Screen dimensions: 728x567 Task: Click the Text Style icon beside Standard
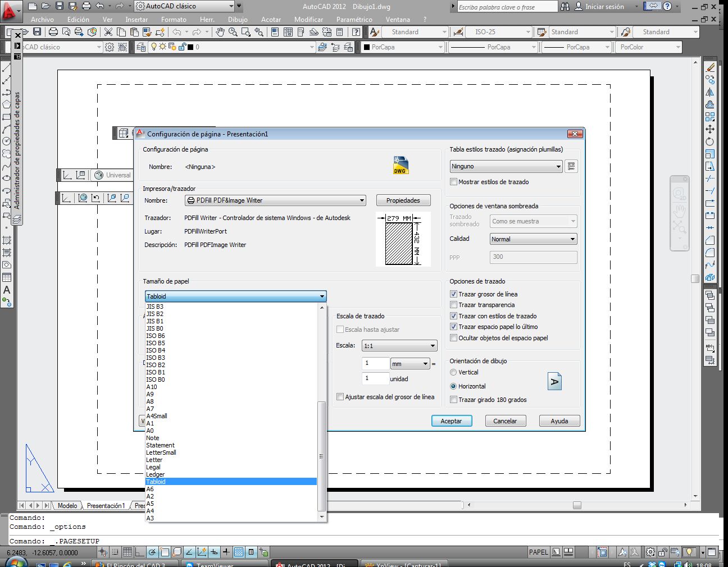coord(375,32)
